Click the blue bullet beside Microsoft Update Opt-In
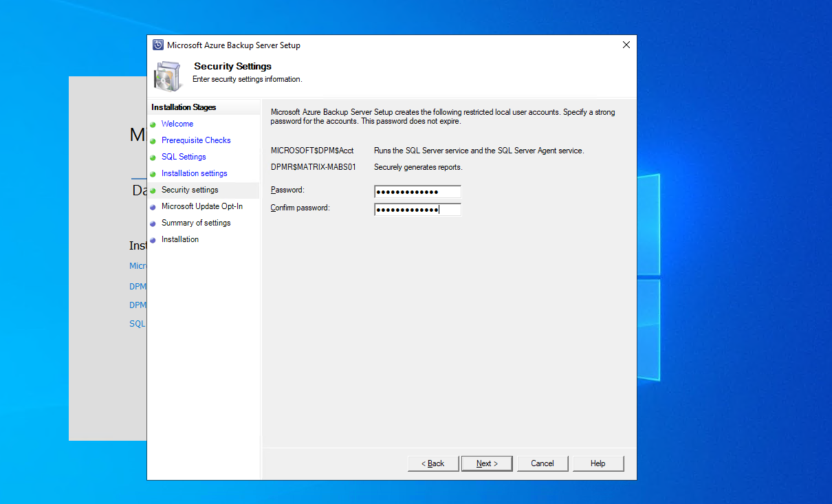 coord(153,207)
